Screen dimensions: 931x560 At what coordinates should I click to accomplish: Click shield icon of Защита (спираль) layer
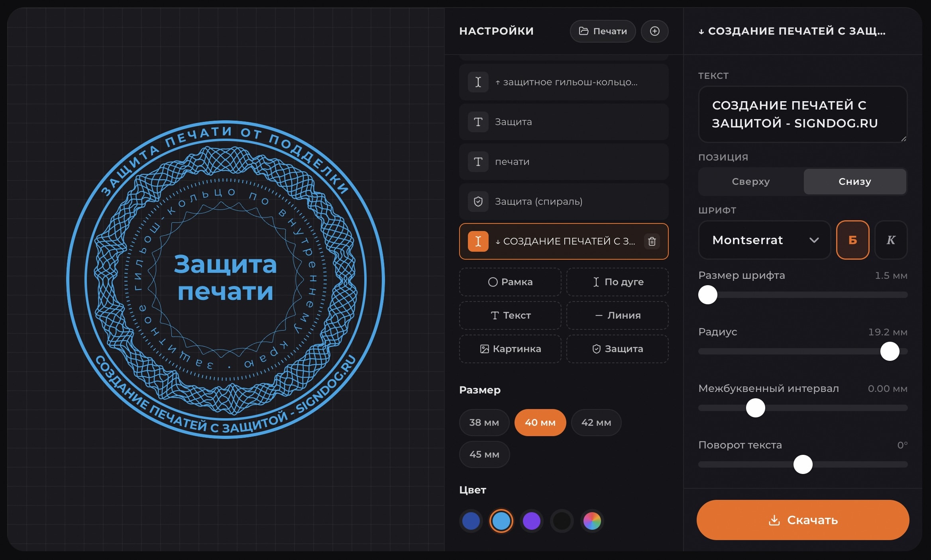pyautogui.click(x=478, y=202)
